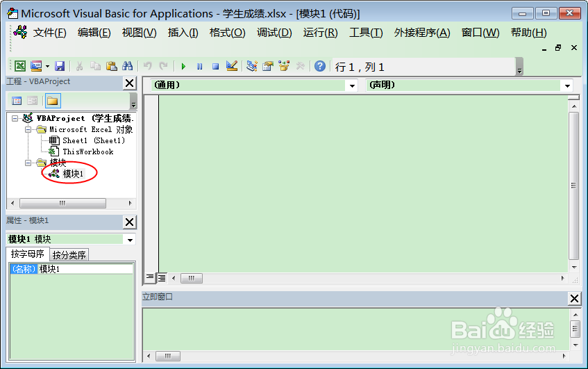Click the VBA menu bar application icon
Viewport: 588px width, 369px height.
pyautogui.click(x=20, y=32)
